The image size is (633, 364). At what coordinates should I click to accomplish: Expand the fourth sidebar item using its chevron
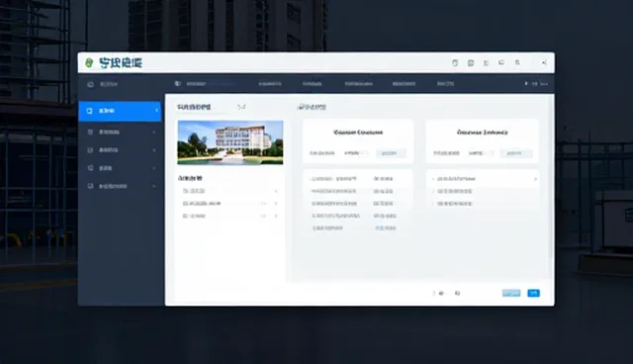(154, 168)
